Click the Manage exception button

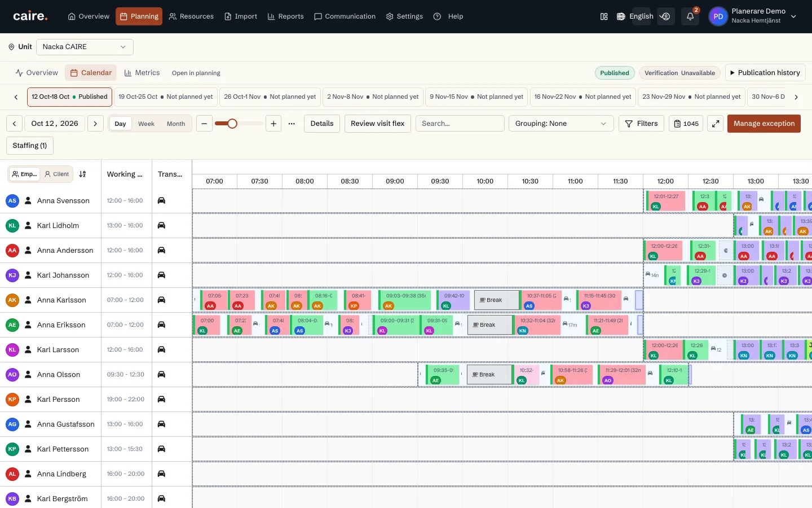pos(764,124)
